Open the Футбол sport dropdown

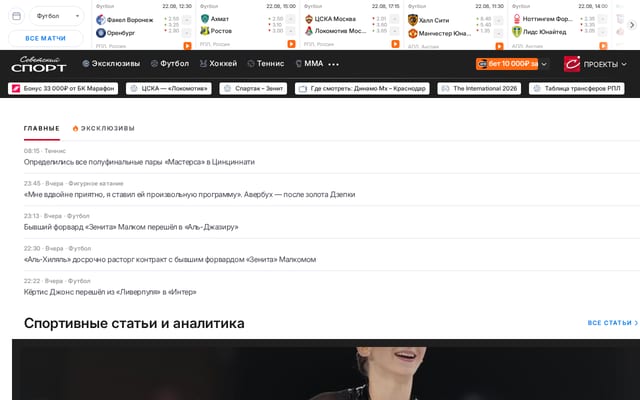[x=56, y=16]
